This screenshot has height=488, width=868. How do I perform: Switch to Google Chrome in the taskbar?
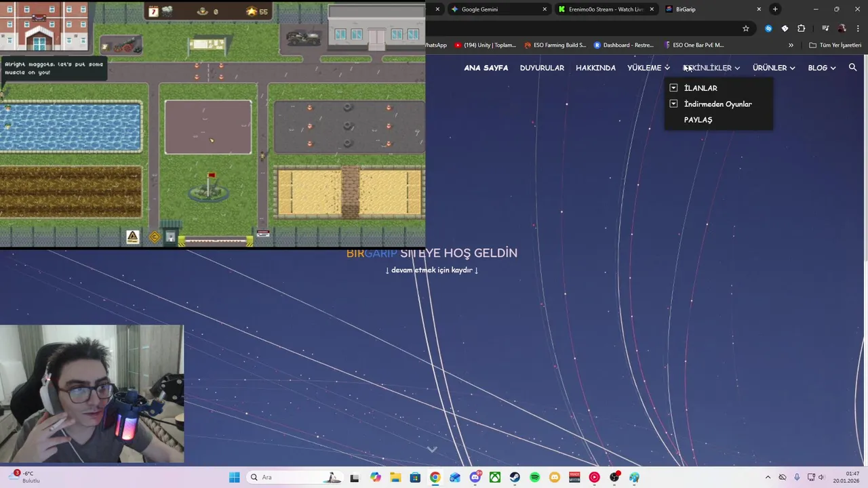435,477
